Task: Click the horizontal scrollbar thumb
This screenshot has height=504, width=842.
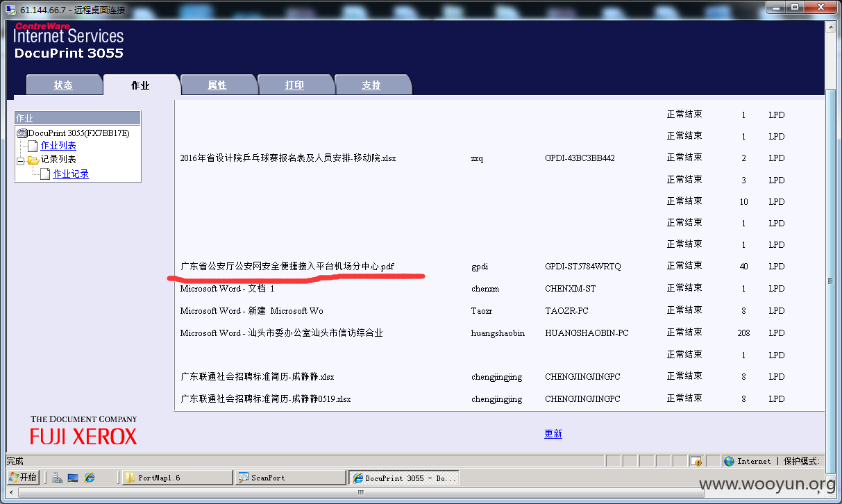Action: (360, 493)
